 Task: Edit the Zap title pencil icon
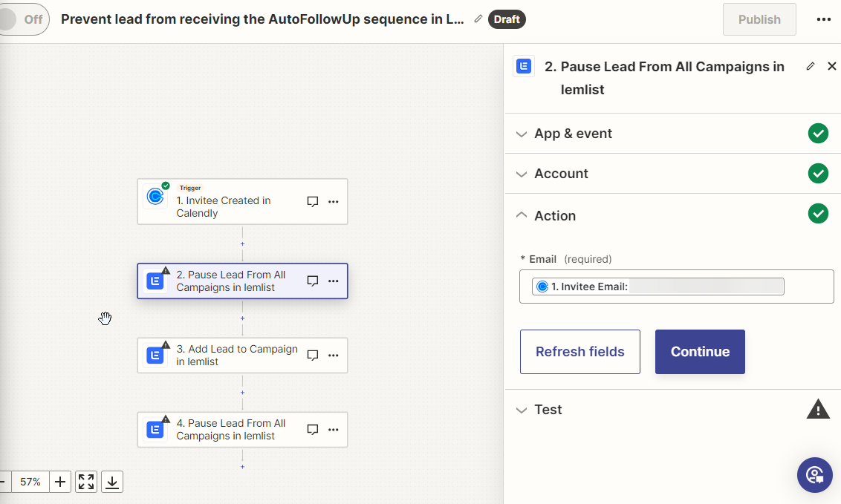point(478,19)
